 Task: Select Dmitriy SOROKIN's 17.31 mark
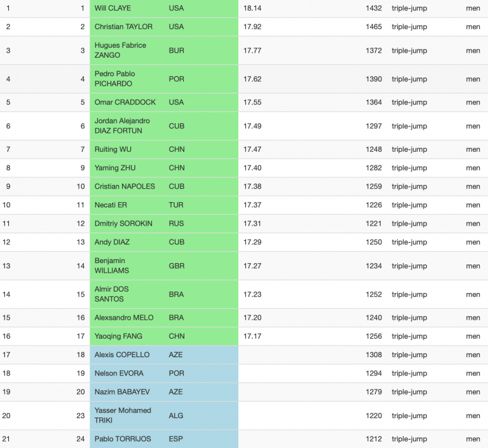point(252,224)
